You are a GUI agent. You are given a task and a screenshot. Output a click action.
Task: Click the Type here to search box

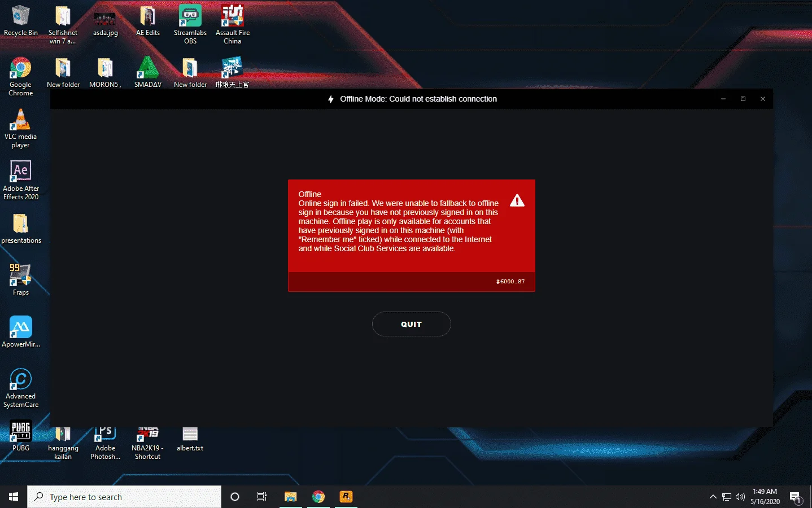pyautogui.click(x=124, y=497)
